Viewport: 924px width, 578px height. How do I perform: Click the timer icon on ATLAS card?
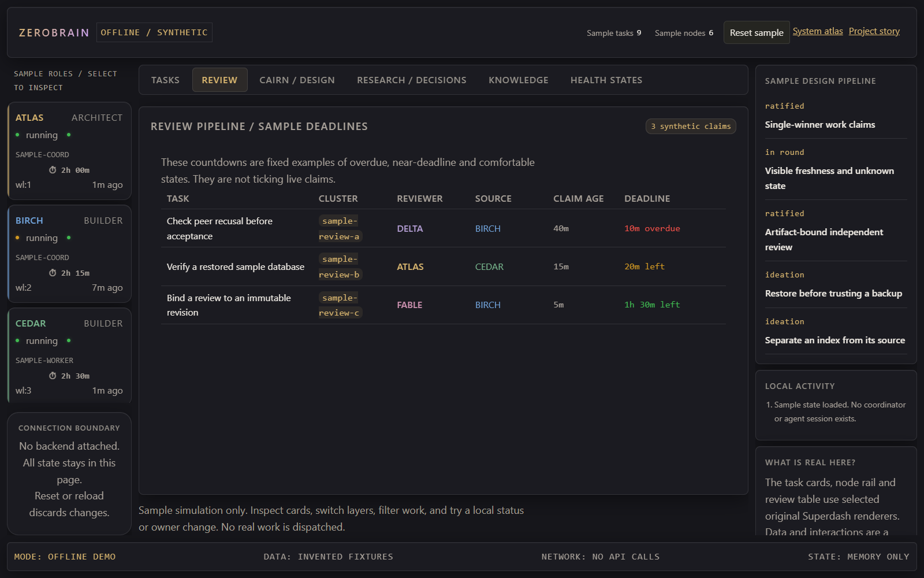click(x=53, y=170)
